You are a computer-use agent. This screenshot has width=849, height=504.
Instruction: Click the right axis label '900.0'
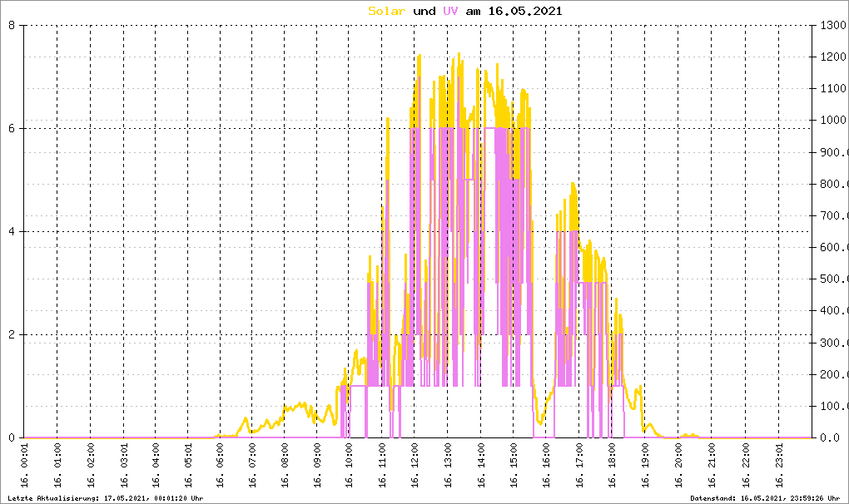[x=834, y=152]
